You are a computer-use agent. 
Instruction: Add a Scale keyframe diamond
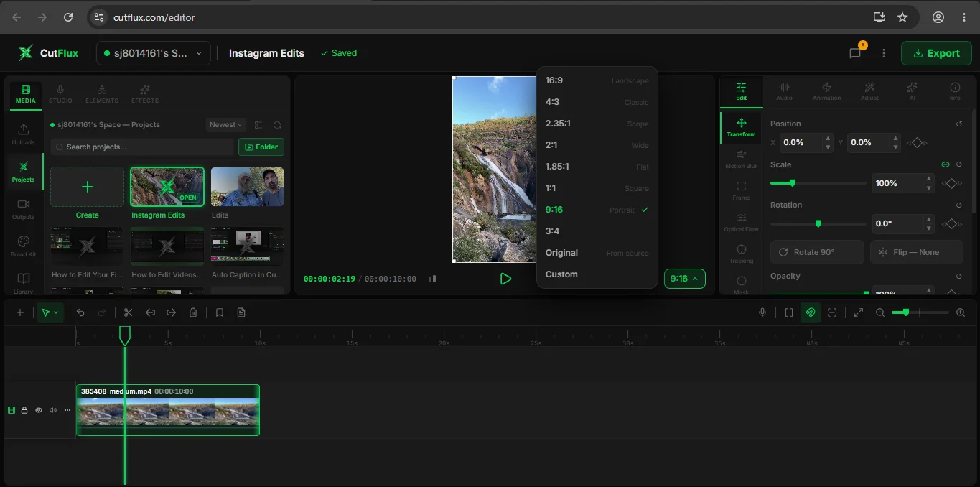click(x=951, y=184)
